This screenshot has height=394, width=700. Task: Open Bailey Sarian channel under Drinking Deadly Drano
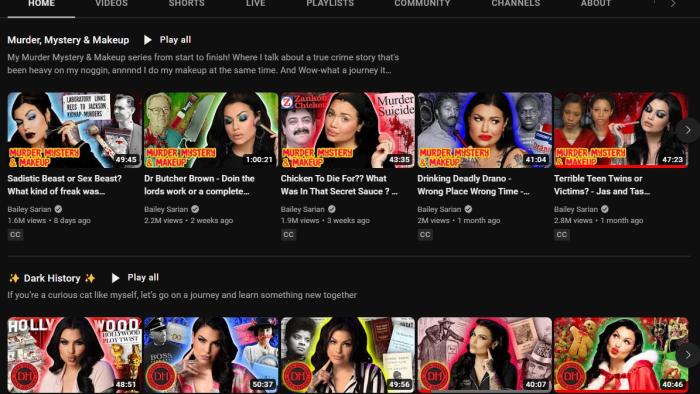(x=439, y=209)
